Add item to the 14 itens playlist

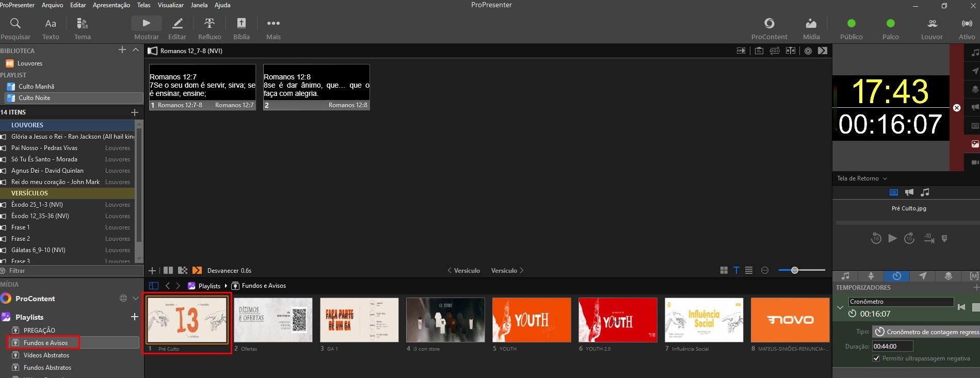[x=135, y=112]
